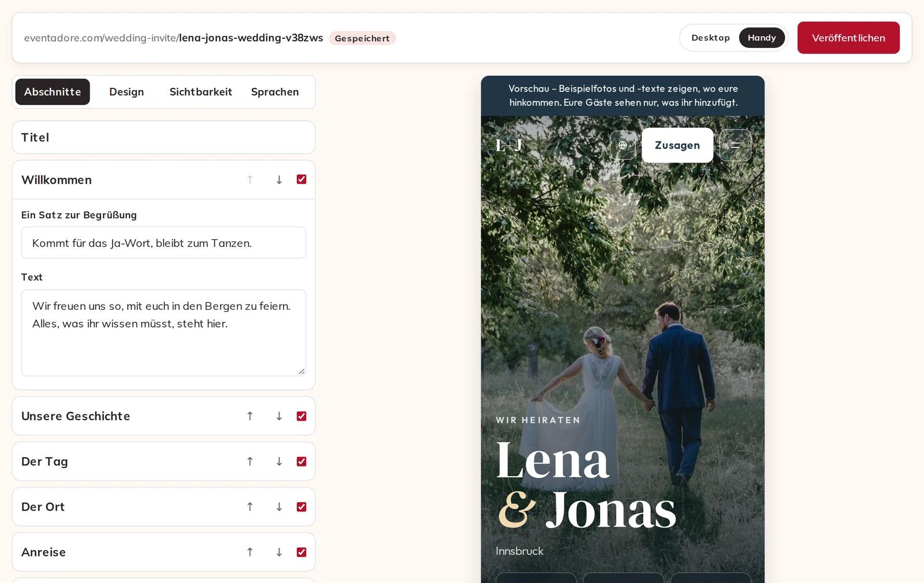This screenshot has width=924, height=583.
Task: Click the Innsbruck location text in preview
Action: coord(520,551)
